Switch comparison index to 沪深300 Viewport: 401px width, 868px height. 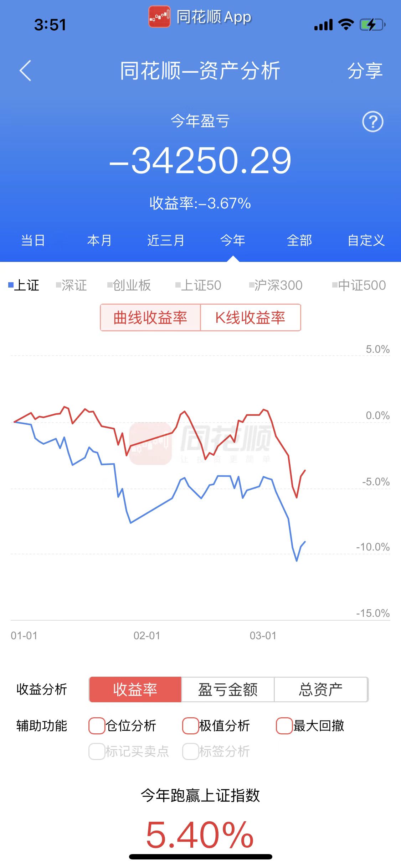[x=276, y=285]
